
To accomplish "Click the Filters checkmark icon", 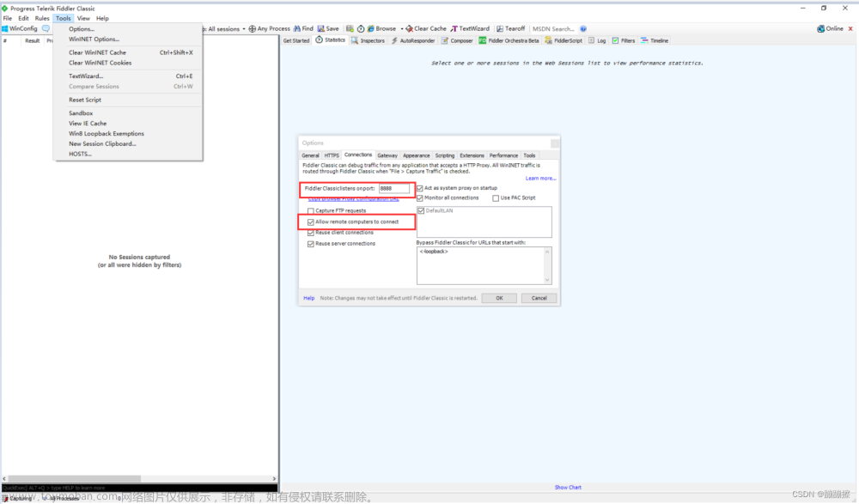I will click(615, 40).
